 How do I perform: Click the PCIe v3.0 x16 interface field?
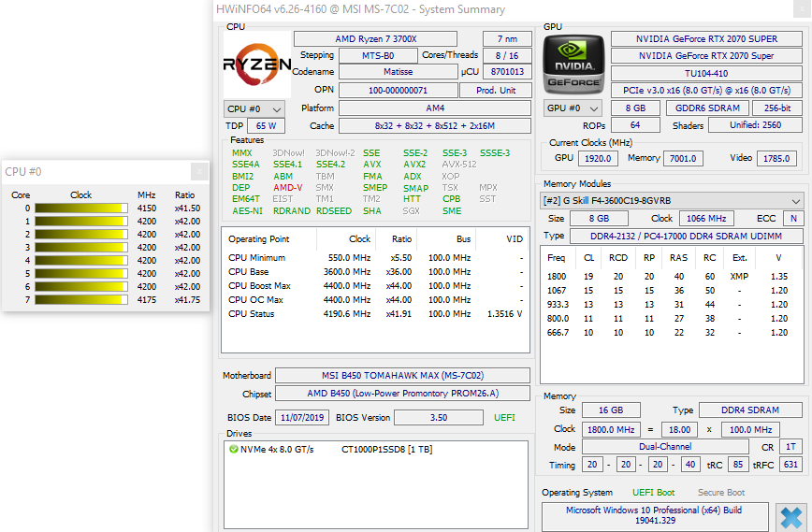point(706,90)
